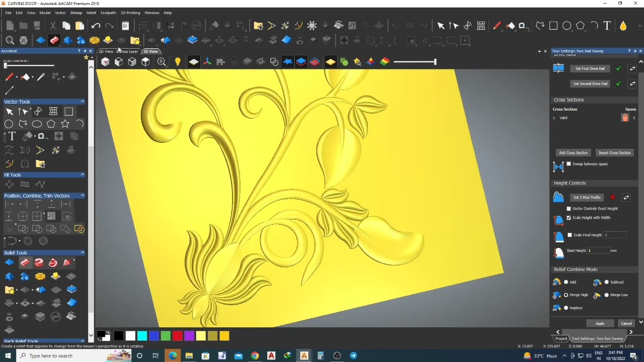Collapse Position, Combine, Trim Vectors section
Screen dimensions: 644x362
(x=83, y=196)
